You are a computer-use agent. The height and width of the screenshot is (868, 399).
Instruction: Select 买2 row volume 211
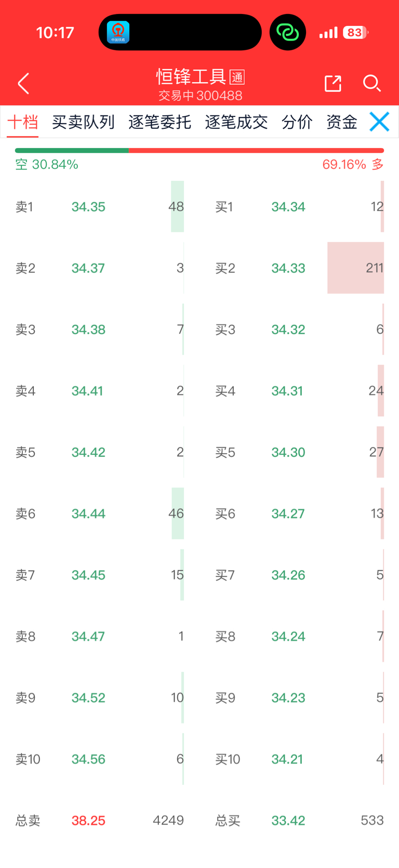[374, 268]
